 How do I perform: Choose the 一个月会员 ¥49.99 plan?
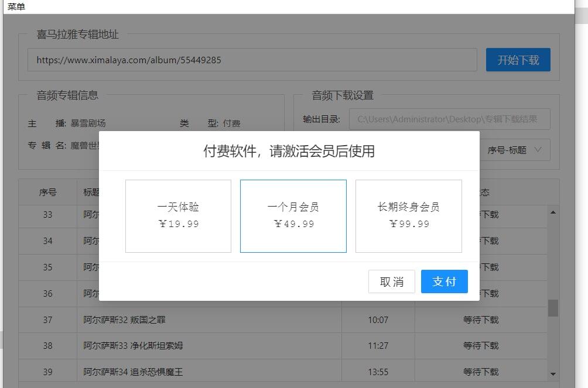click(293, 216)
